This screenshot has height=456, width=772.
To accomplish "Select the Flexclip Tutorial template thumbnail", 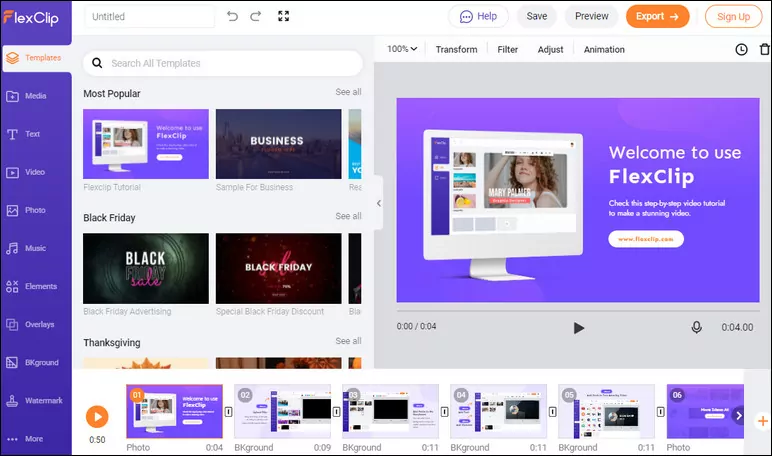I will pyautogui.click(x=146, y=144).
